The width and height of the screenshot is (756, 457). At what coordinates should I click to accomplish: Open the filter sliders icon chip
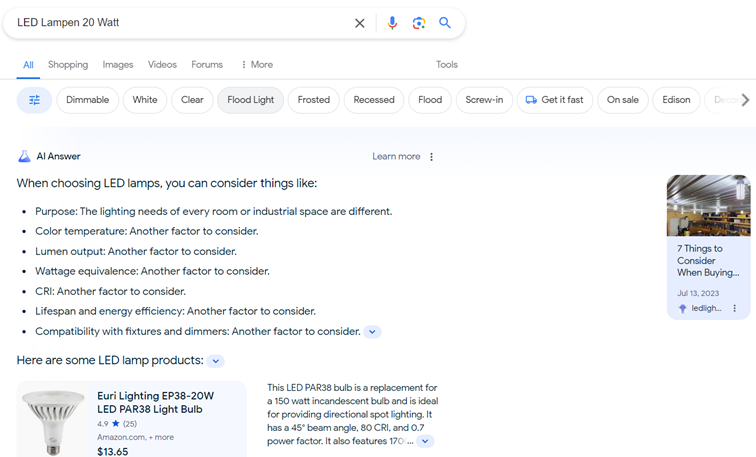click(34, 100)
